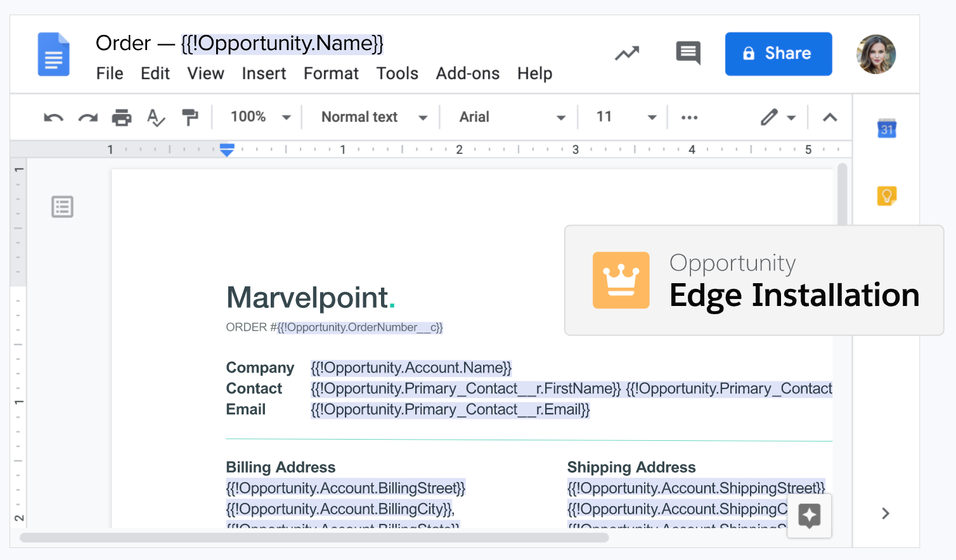This screenshot has width=956, height=560.
Task: Open the comment history icon
Action: coord(688,54)
